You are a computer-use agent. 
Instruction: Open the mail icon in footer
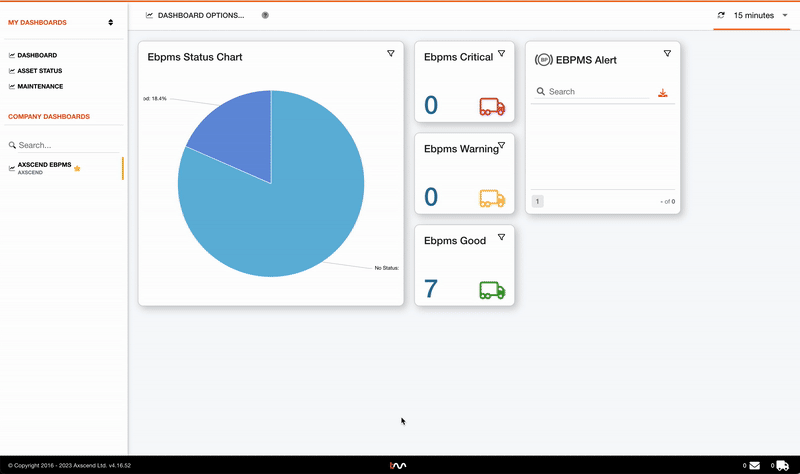point(754,465)
